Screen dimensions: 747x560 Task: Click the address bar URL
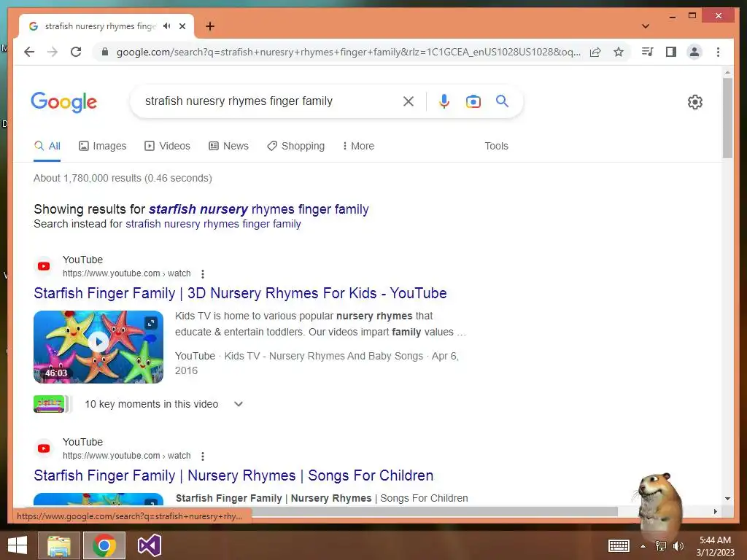pos(348,52)
